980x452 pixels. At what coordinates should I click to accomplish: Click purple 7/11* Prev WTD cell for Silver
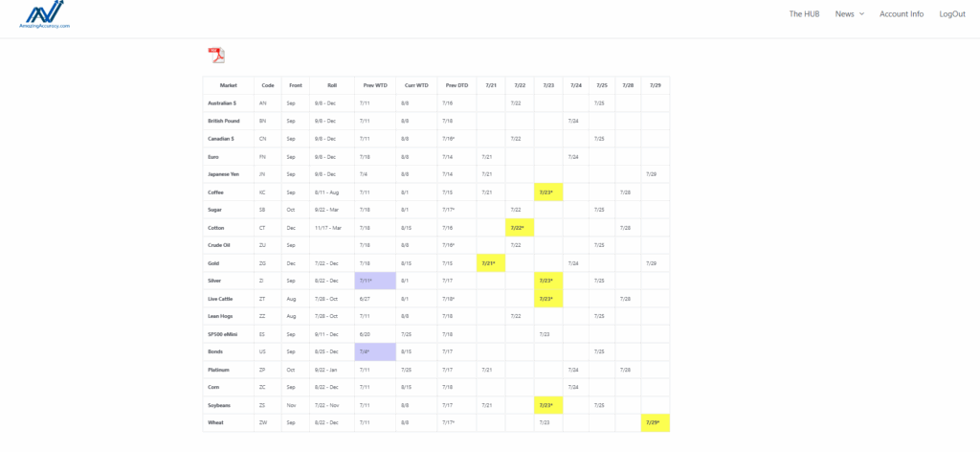(374, 281)
